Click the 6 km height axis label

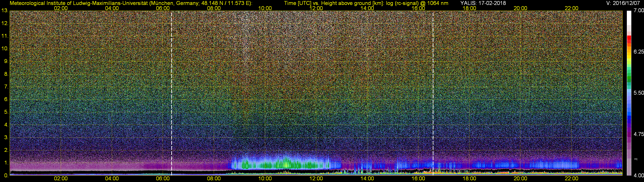[x=6, y=100]
